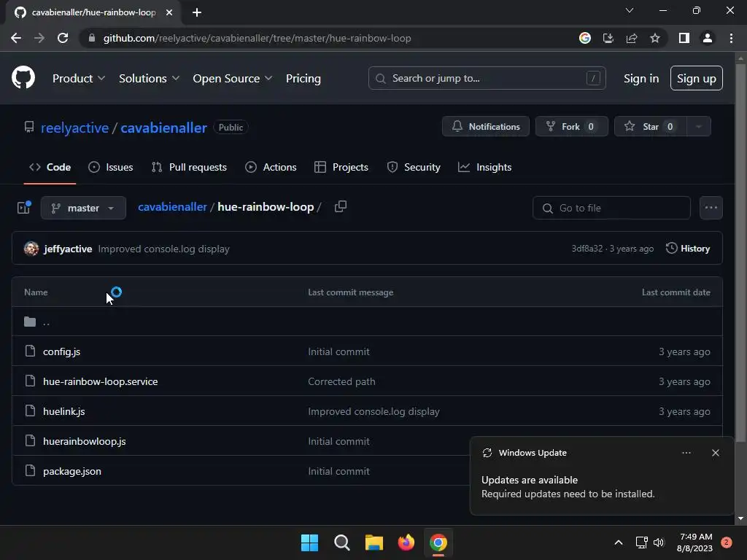Click the network tray icon
Screen dimensions: 747x560
pyautogui.click(x=642, y=542)
